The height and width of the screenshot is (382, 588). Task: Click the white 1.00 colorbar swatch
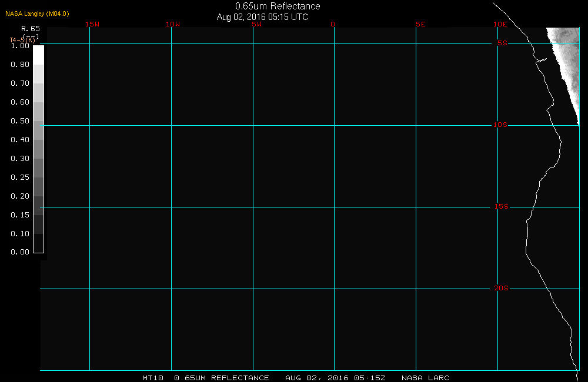pos(39,55)
